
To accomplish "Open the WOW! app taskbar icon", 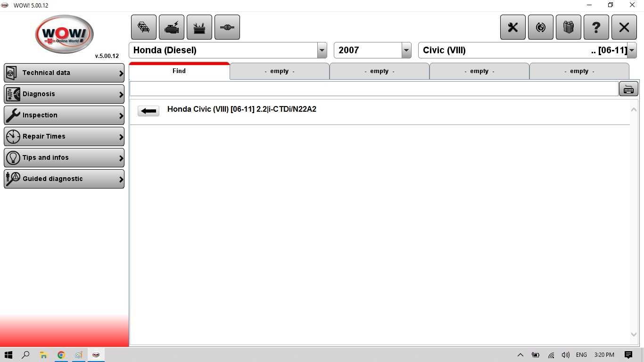I will click(96, 355).
